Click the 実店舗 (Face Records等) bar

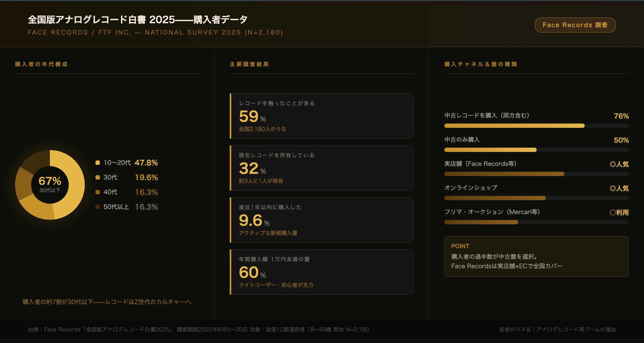click(537, 174)
